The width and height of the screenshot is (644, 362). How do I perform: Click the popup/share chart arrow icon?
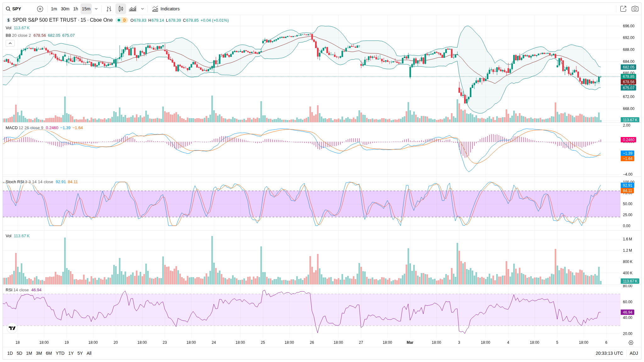(x=623, y=9)
